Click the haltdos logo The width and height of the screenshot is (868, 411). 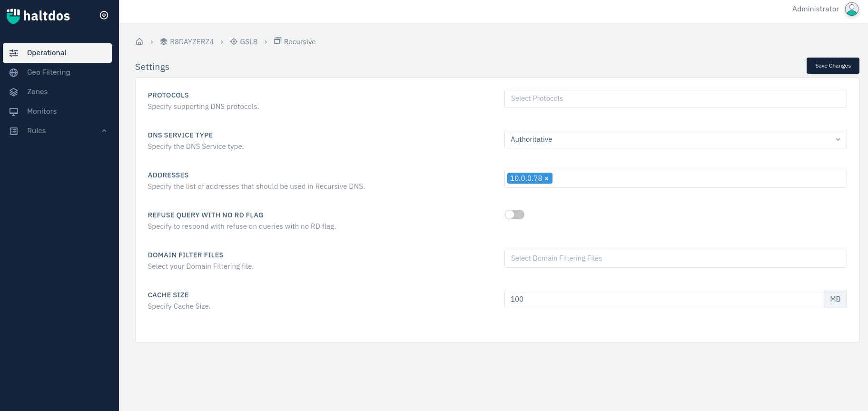point(38,16)
